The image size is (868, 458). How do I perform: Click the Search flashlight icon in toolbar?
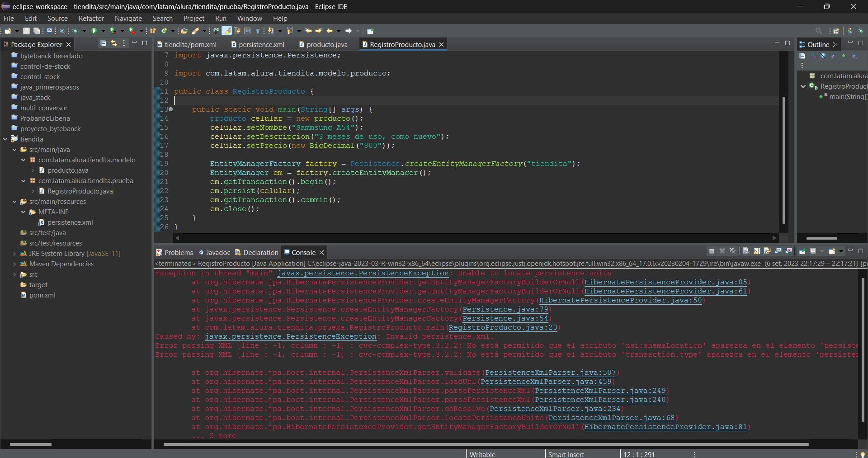195,31
